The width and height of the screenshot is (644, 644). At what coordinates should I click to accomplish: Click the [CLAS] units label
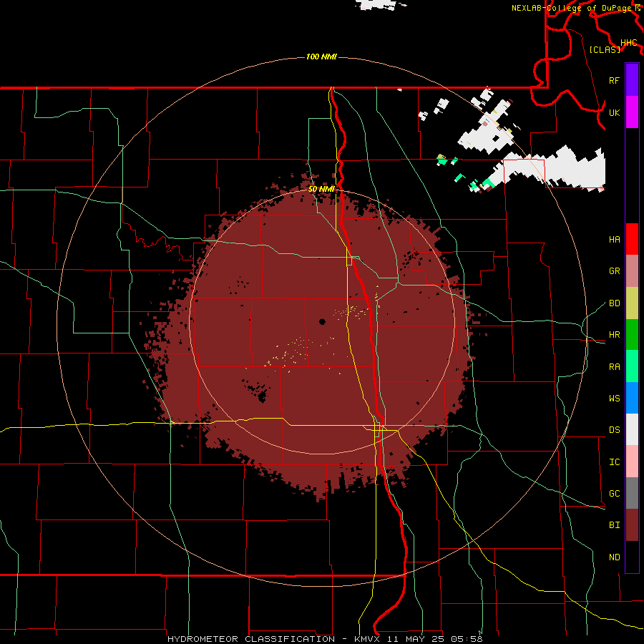(x=605, y=49)
